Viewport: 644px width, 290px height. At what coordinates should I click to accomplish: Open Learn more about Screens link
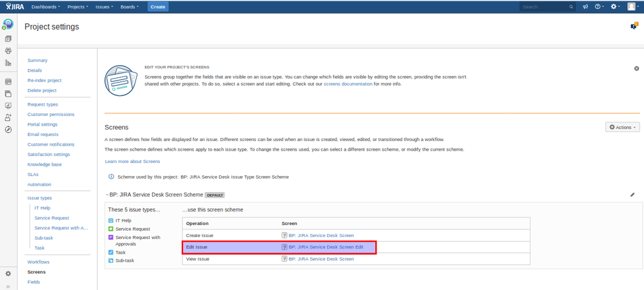click(133, 161)
